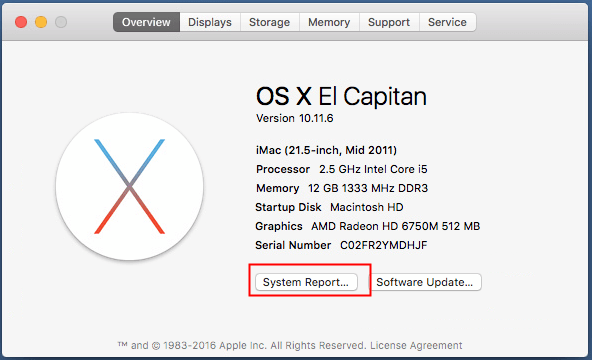The width and height of the screenshot is (592, 360).
Task: Select the Memory tab
Action: click(329, 22)
